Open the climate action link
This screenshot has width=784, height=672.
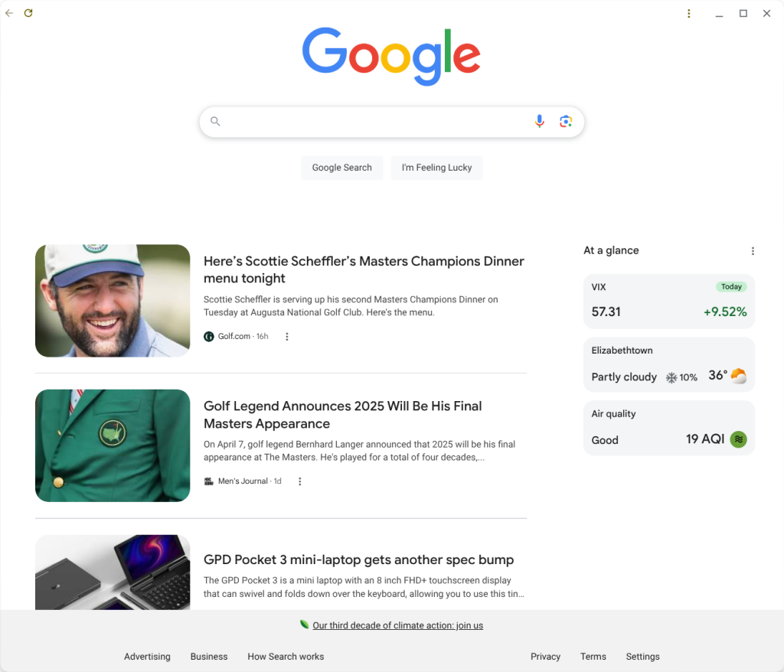[x=397, y=625]
